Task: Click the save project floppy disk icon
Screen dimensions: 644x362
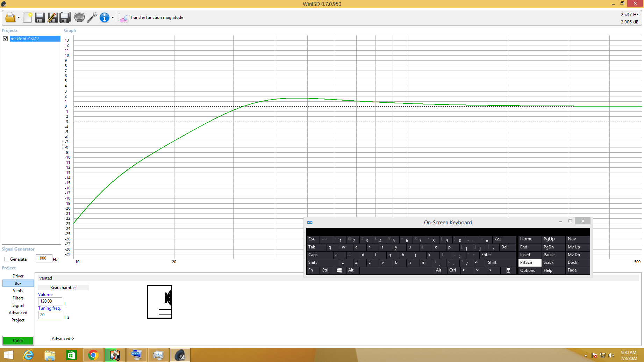Action: 40,17
